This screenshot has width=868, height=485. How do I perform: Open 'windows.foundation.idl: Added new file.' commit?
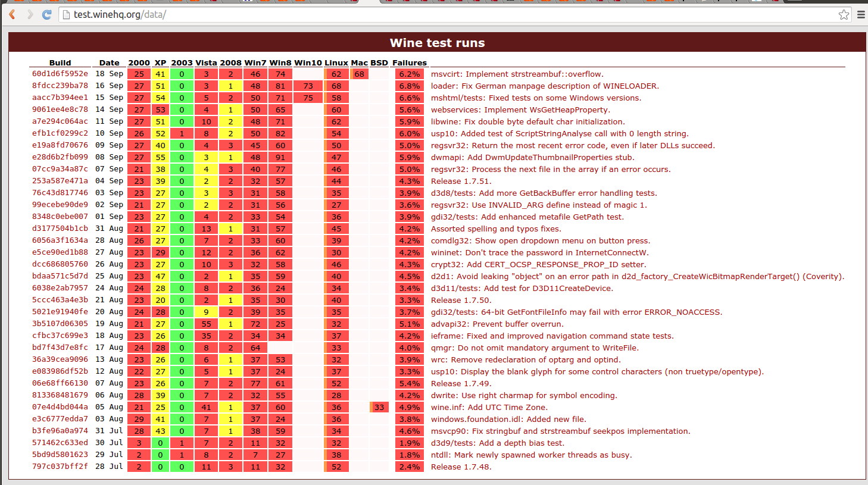point(508,420)
